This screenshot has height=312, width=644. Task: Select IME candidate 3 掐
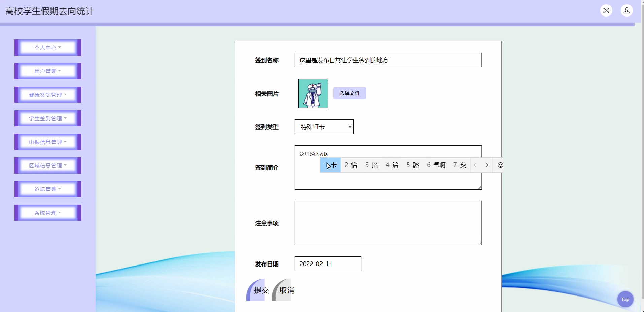[x=371, y=165]
